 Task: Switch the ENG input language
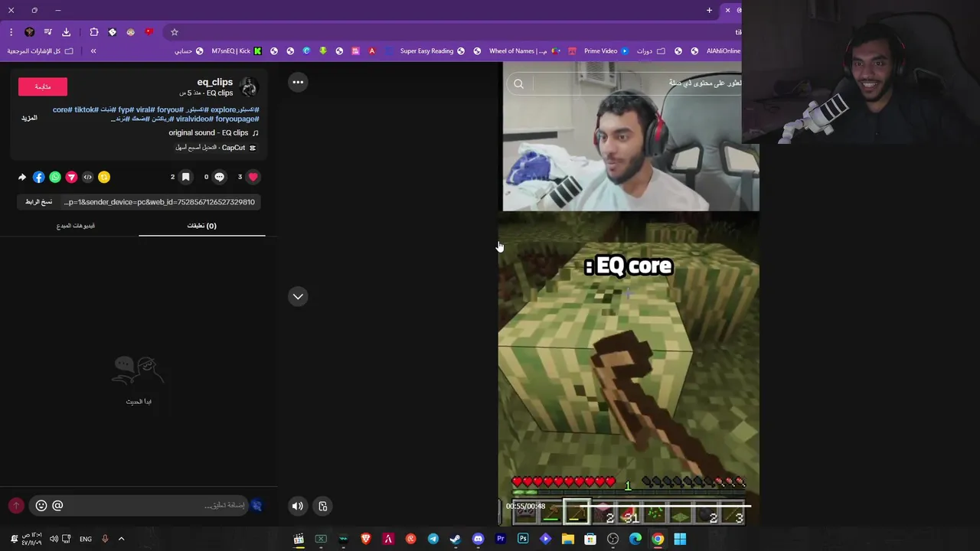tap(86, 539)
